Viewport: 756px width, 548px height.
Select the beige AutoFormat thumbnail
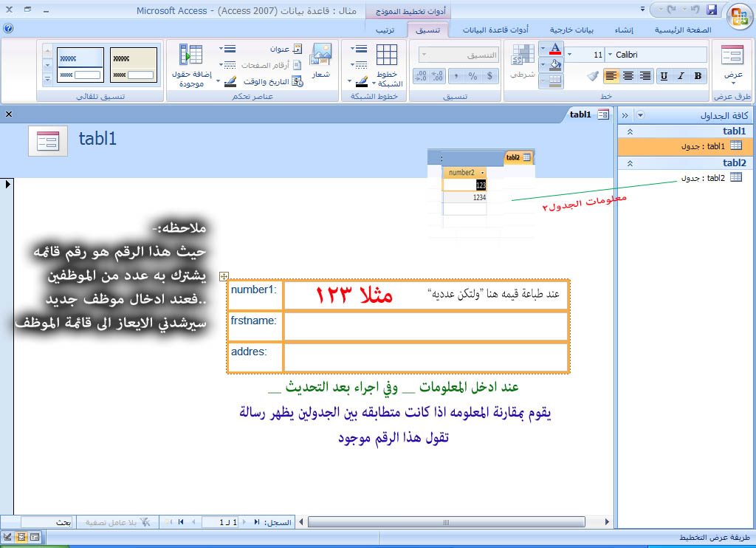pos(134,65)
